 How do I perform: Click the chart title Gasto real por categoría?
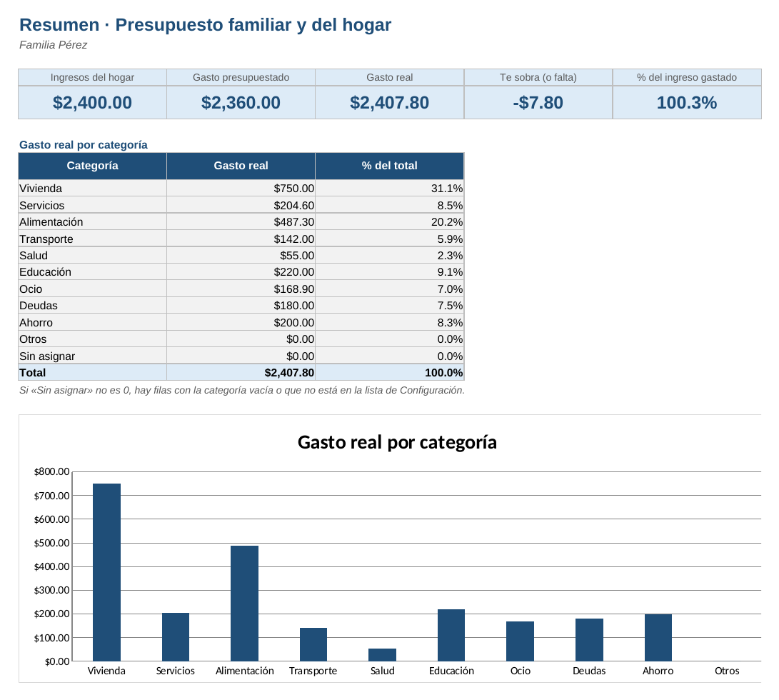[x=397, y=442]
